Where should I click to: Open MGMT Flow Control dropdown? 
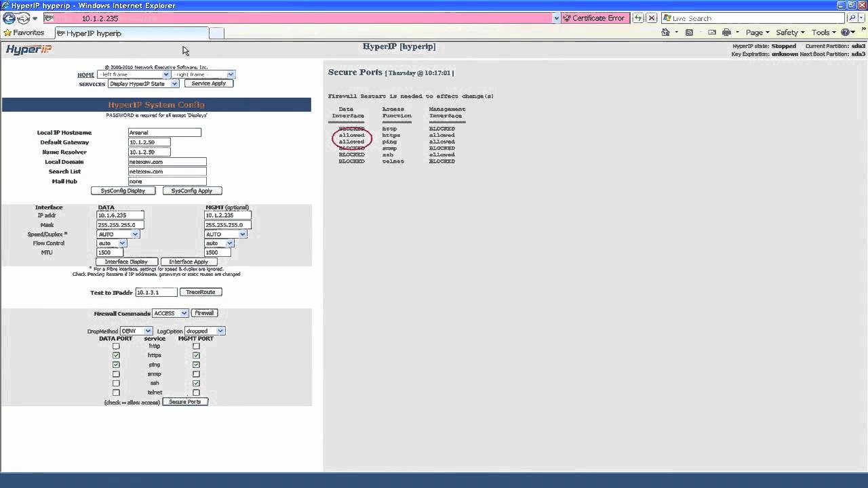(x=219, y=243)
